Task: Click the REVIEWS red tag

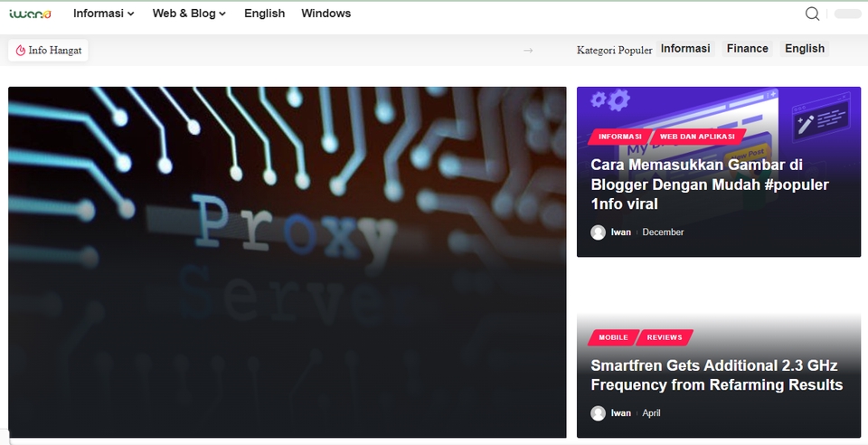Action: pos(665,337)
